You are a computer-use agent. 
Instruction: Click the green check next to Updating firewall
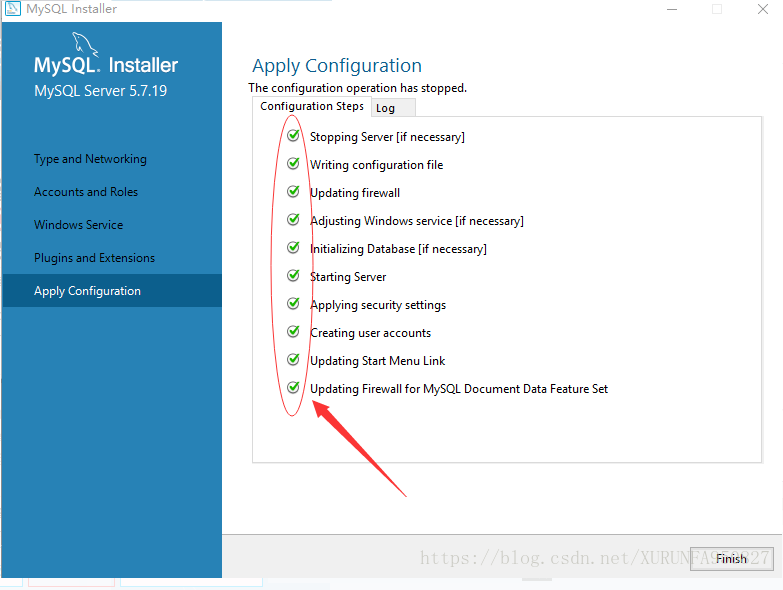[x=293, y=192]
